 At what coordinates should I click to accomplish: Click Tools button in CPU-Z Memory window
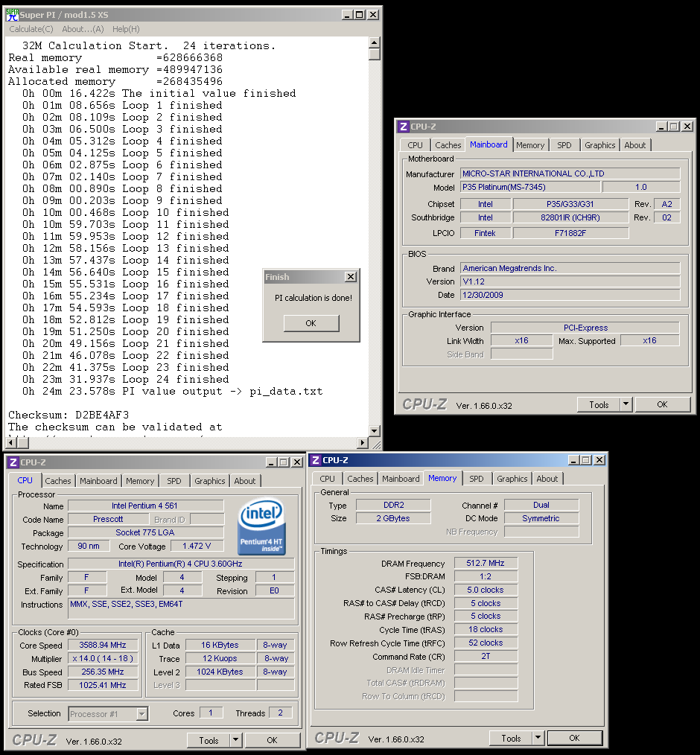tap(512, 738)
